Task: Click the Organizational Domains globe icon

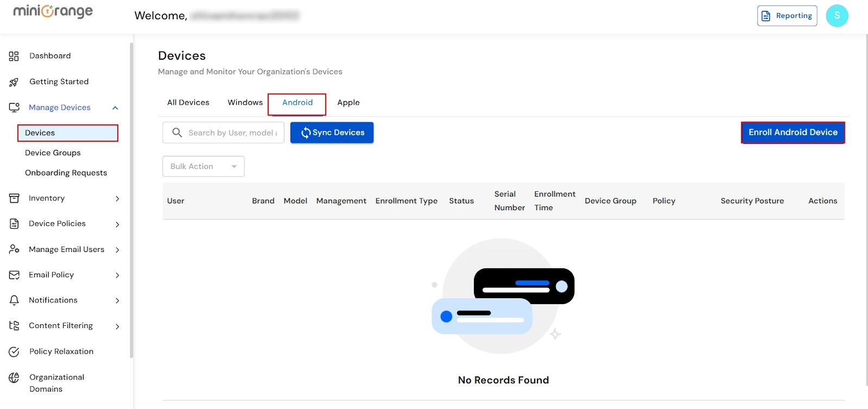Action: [x=14, y=377]
